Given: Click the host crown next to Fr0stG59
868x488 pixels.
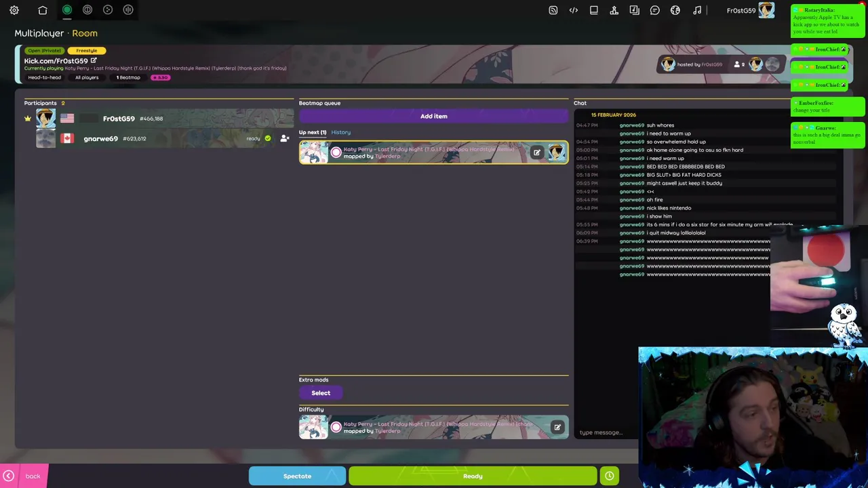Looking at the screenshot, I should (x=28, y=119).
